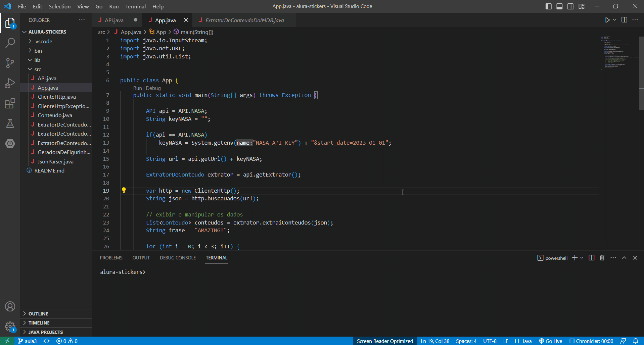The height and width of the screenshot is (345, 644).
Task: Show errors and warnings count in status bar
Action: (x=67, y=341)
